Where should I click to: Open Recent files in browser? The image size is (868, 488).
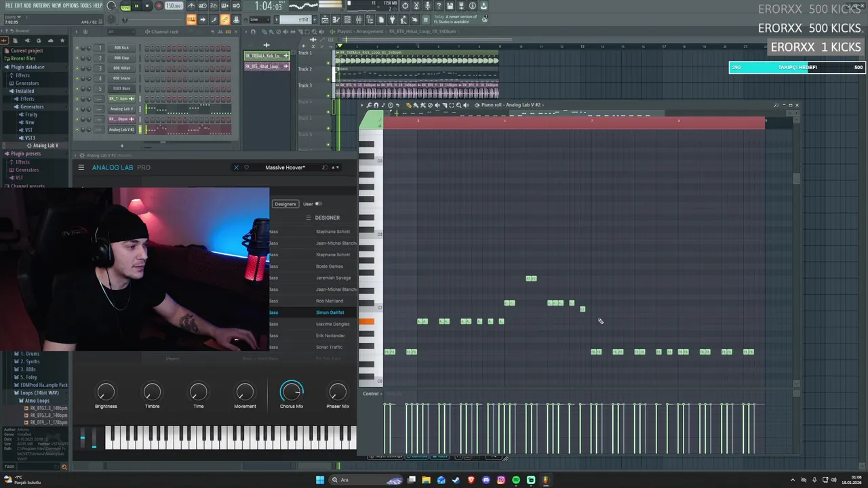22,58
